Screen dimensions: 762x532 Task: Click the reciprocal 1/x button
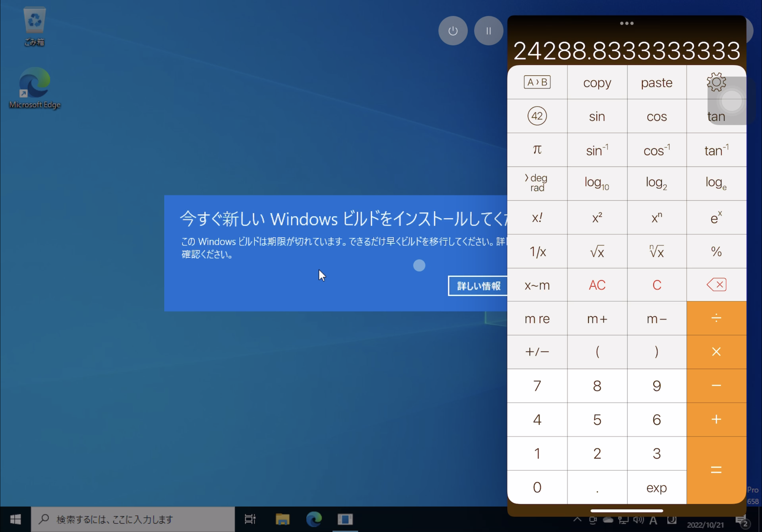tap(537, 251)
